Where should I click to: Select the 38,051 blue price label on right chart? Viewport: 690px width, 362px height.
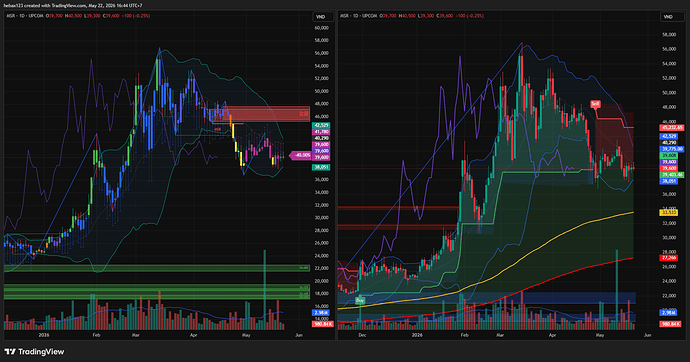coord(668,181)
